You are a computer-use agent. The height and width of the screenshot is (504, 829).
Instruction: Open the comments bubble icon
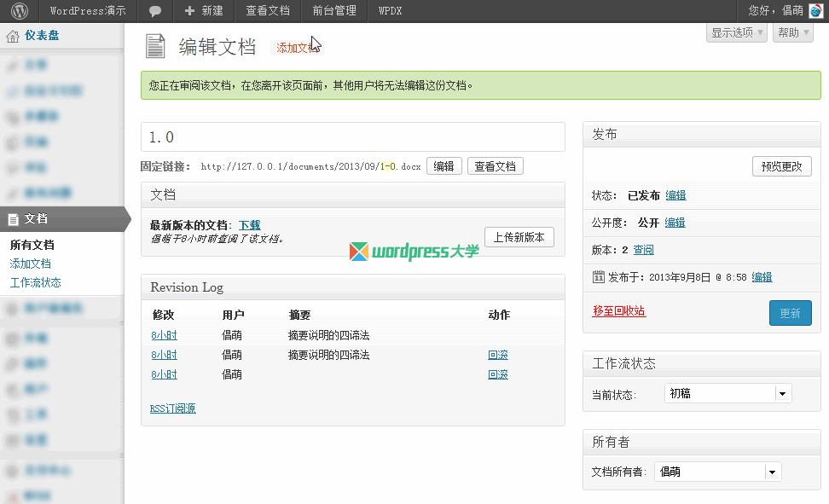[x=155, y=11]
